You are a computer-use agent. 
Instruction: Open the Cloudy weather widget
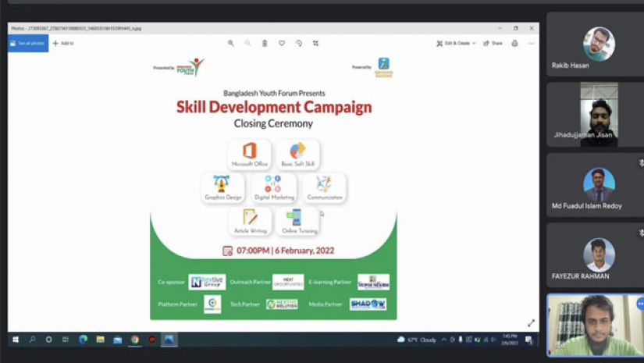click(417, 340)
